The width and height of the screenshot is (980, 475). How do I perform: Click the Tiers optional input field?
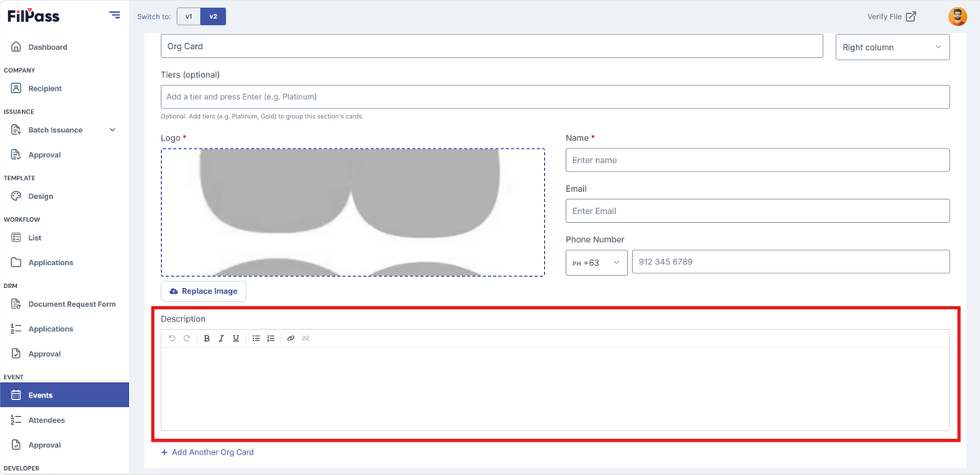pyautogui.click(x=555, y=96)
